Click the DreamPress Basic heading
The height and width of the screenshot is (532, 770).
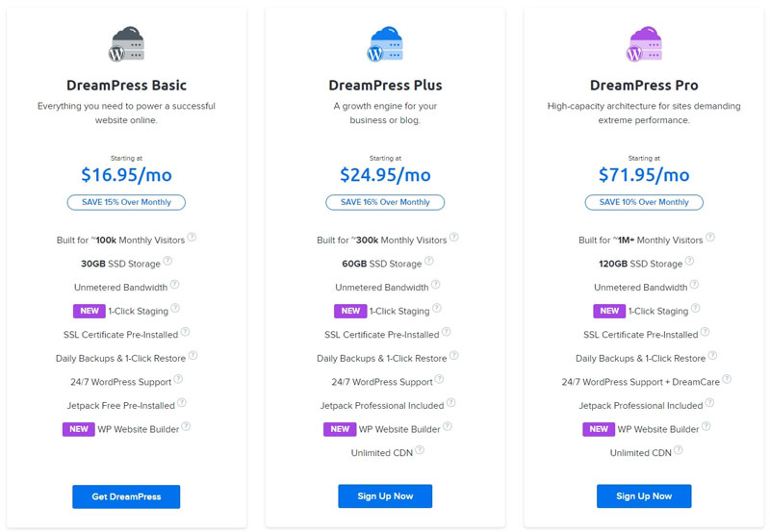pyautogui.click(x=126, y=86)
